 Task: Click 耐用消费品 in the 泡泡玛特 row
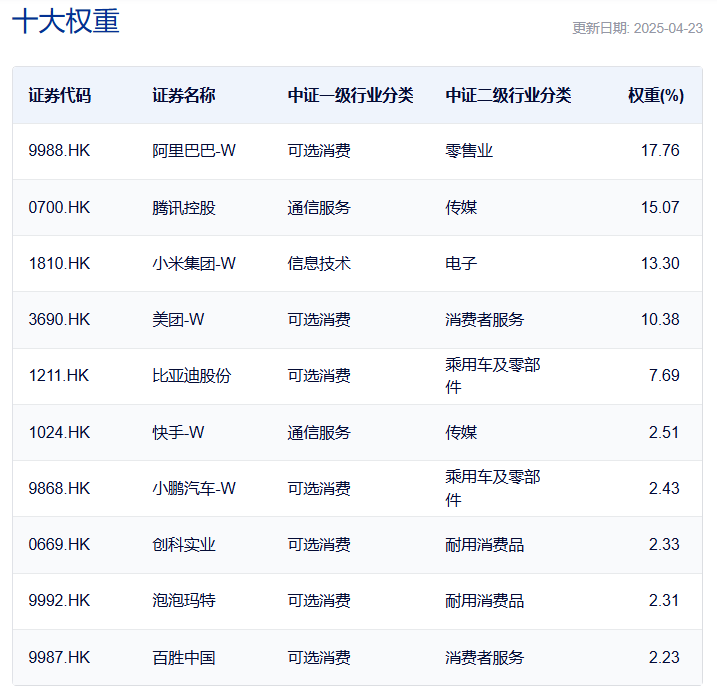coord(484,600)
